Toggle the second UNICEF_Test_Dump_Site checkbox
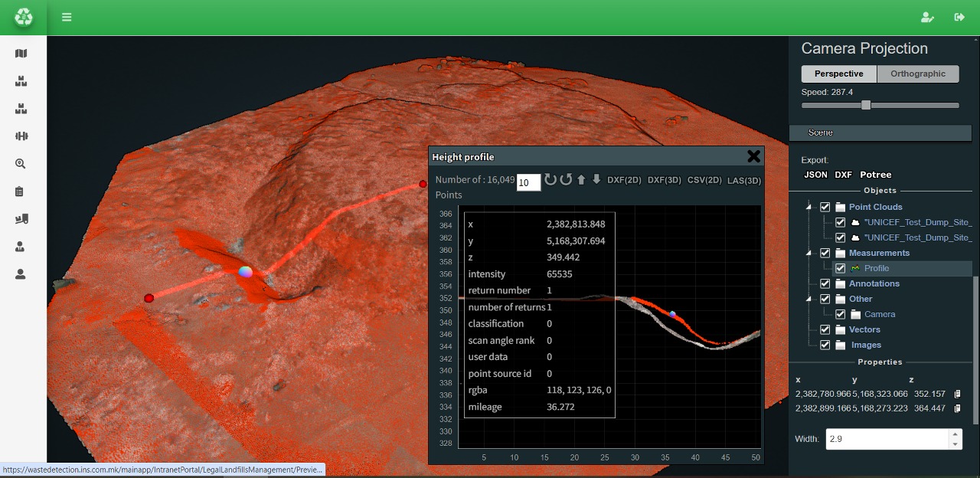This screenshot has height=478, width=980. click(x=841, y=237)
